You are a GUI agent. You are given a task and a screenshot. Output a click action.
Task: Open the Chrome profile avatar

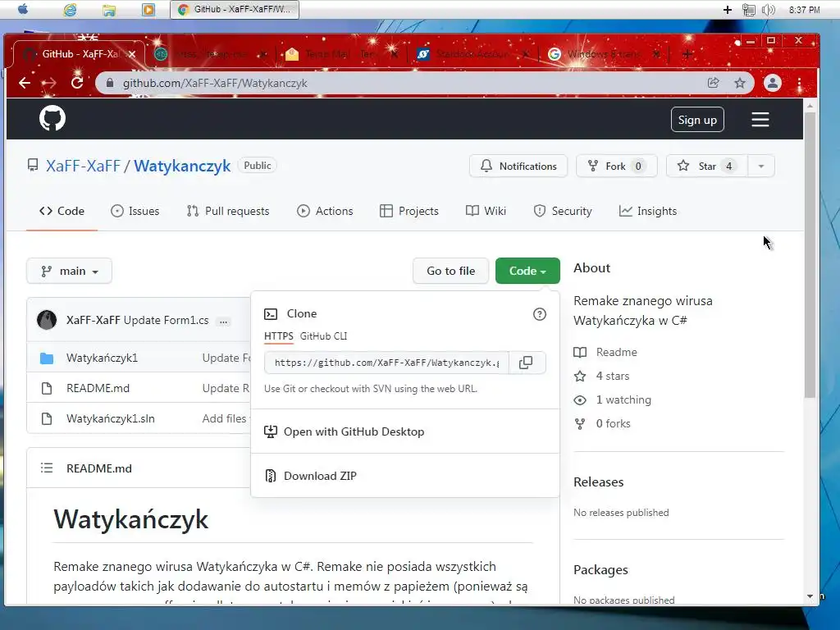[773, 83]
